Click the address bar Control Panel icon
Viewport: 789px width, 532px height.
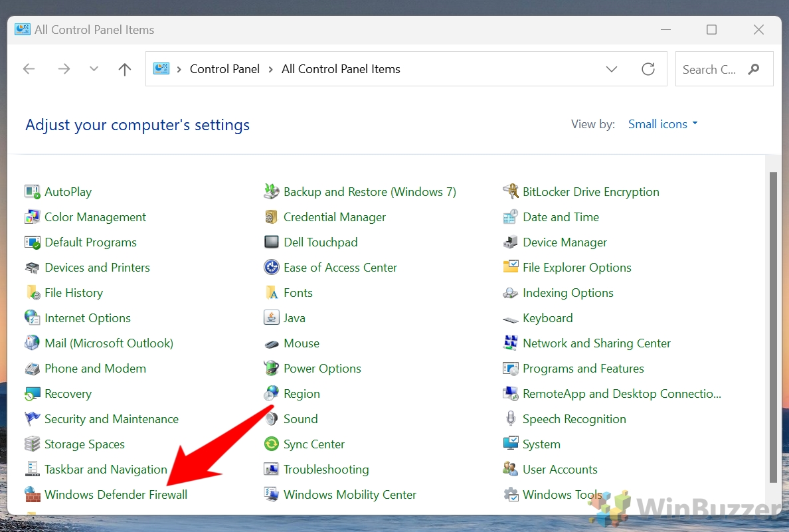coord(161,68)
